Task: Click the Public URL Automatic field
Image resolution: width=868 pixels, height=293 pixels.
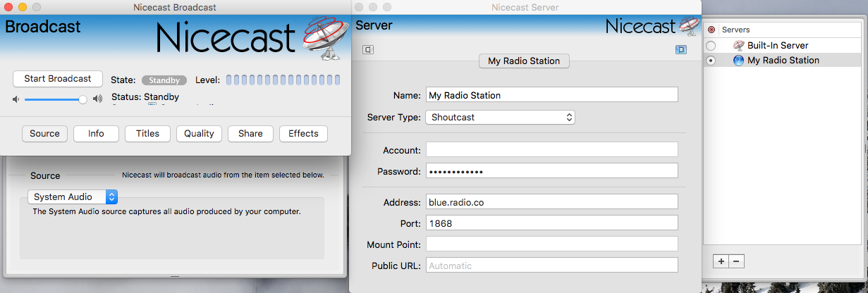Action: [551, 266]
